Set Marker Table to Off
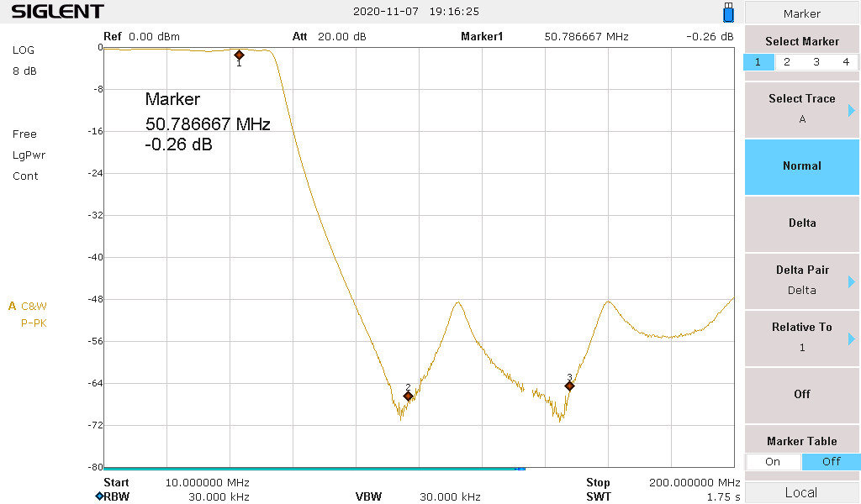Screen dimensions: 861x504 [831, 461]
